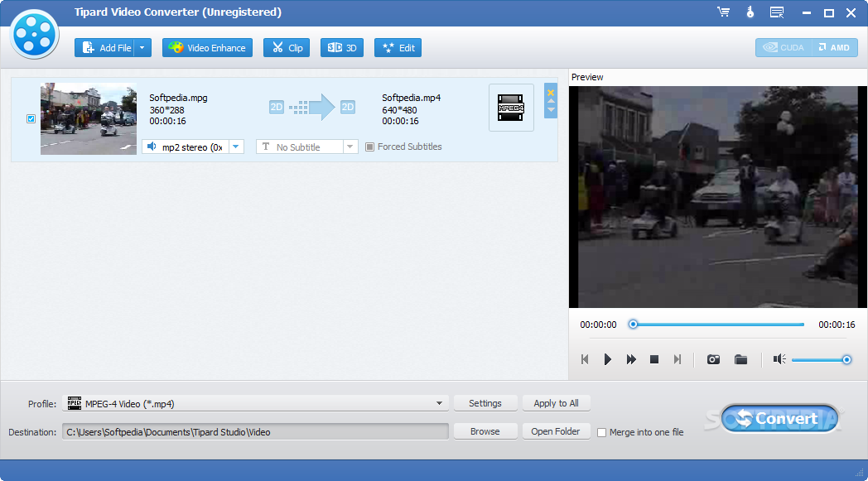Image resolution: width=868 pixels, height=481 pixels.
Task: Click the source 2D mode icon
Action: (277, 107)
